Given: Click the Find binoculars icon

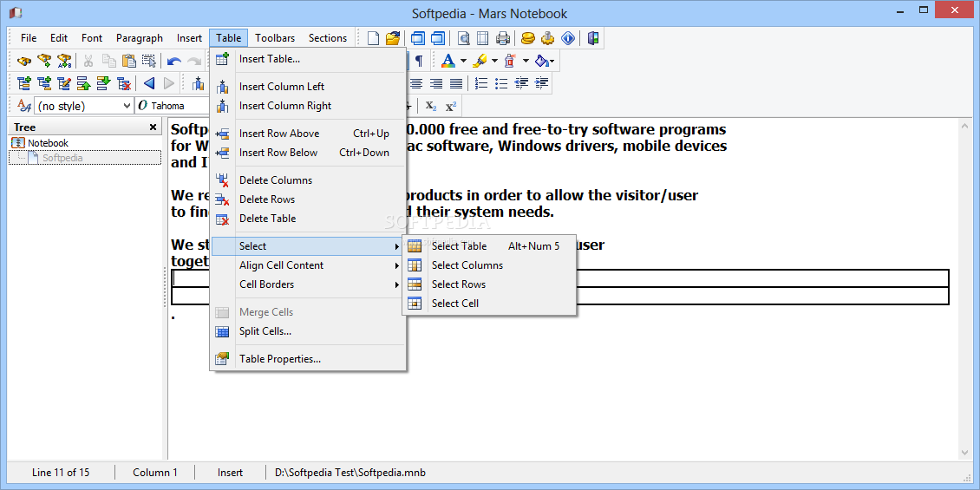Looking at the screenshot, I should 24,62.
